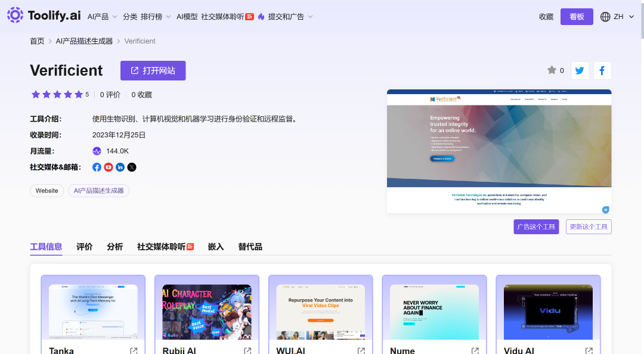Open AI产品描述生成器 breadcrumb link
The height and width of the screenshot is (354, 644).
pos(84,41)
